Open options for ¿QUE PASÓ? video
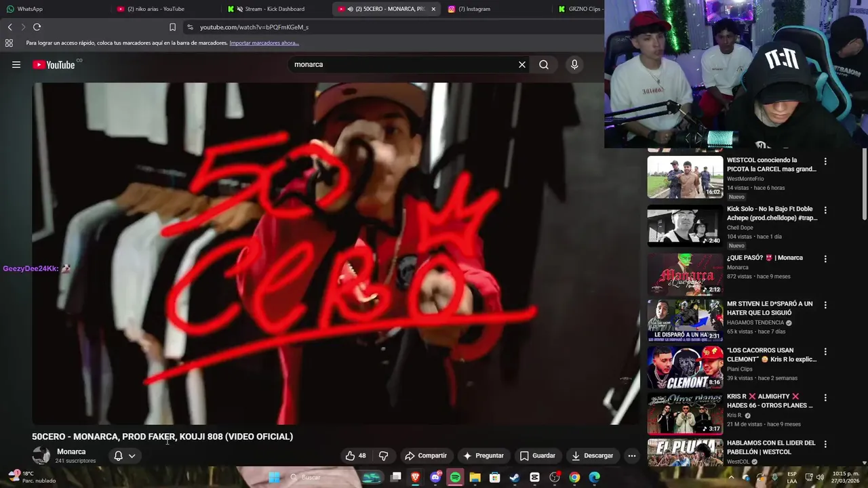The image size is (868, 488). pos(825,259)
